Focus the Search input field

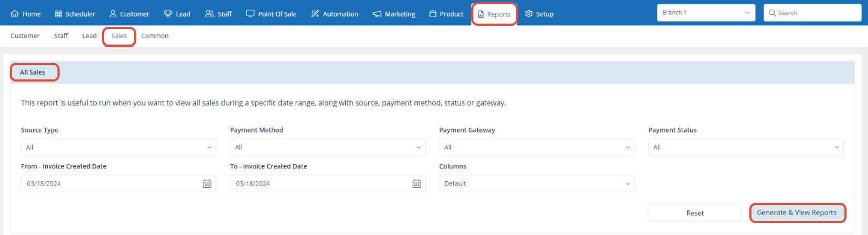[812, 13]
